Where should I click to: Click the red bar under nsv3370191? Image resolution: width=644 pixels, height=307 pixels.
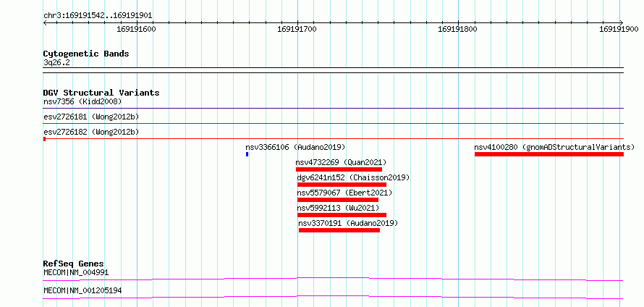pos(339,230)
